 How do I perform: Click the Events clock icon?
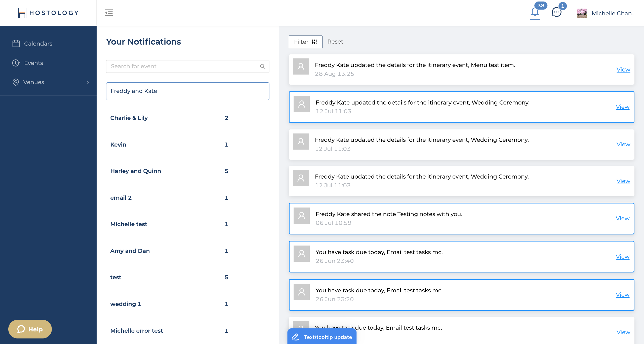[16, 63]
